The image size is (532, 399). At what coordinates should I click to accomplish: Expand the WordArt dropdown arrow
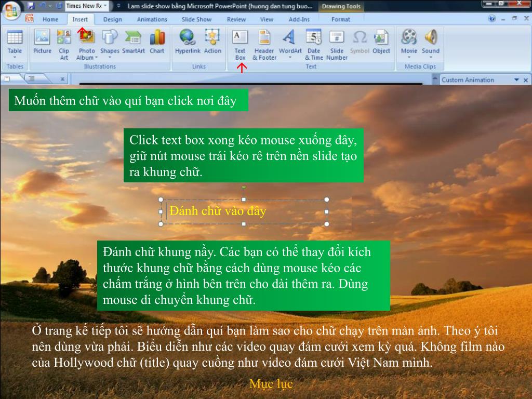pyautogui.click(x=290, y=57)
